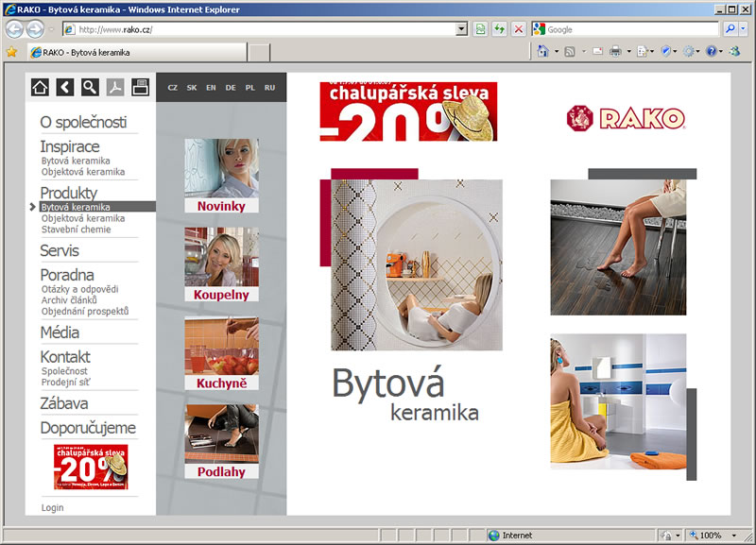The image size is (756, 545).
Task: Open the Favorites star icon
Action: click(11, 52)
